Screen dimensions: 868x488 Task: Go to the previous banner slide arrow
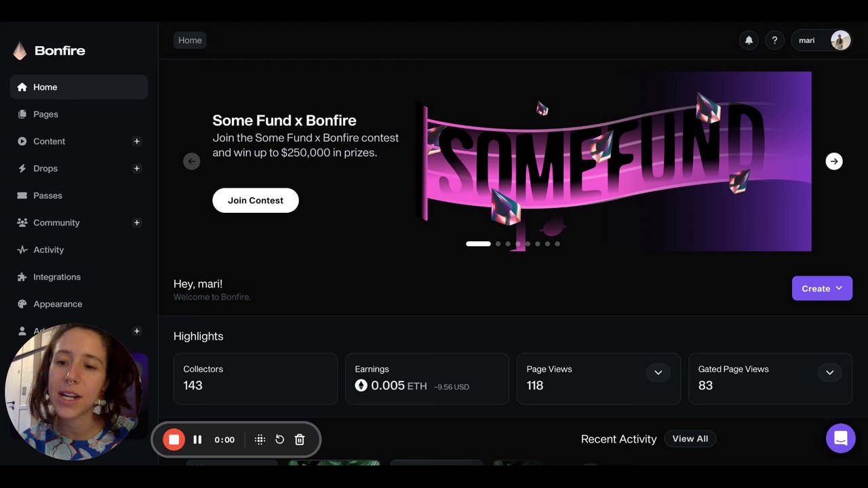[192, 161]
